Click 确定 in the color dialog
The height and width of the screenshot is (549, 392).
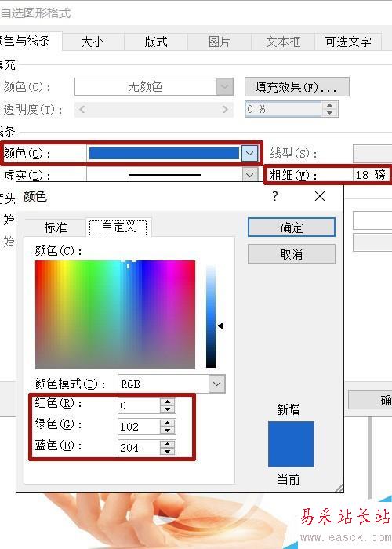click(x=292, y=227)
